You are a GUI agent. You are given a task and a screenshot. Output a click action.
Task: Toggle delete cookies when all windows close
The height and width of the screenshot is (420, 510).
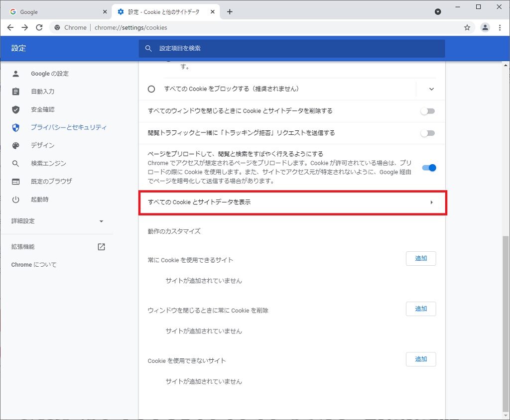427,111
